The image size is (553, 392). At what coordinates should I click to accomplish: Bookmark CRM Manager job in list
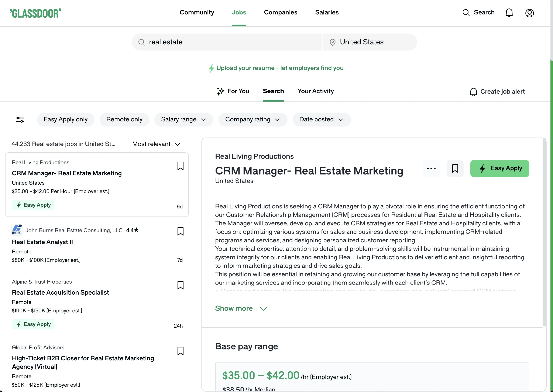(180, 166)
